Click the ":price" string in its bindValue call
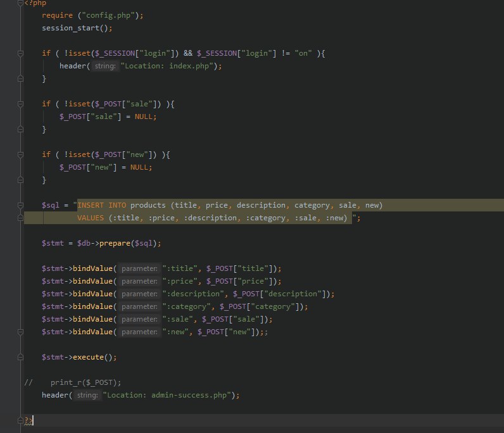This screenshot has height=433, width=504. point(180,281)
